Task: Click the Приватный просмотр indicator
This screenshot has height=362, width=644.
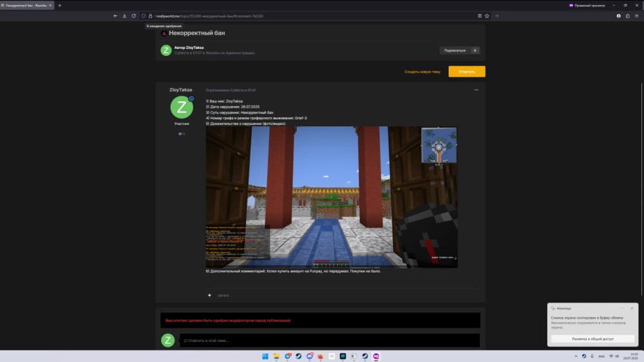Action: click(x=587, y=5)
